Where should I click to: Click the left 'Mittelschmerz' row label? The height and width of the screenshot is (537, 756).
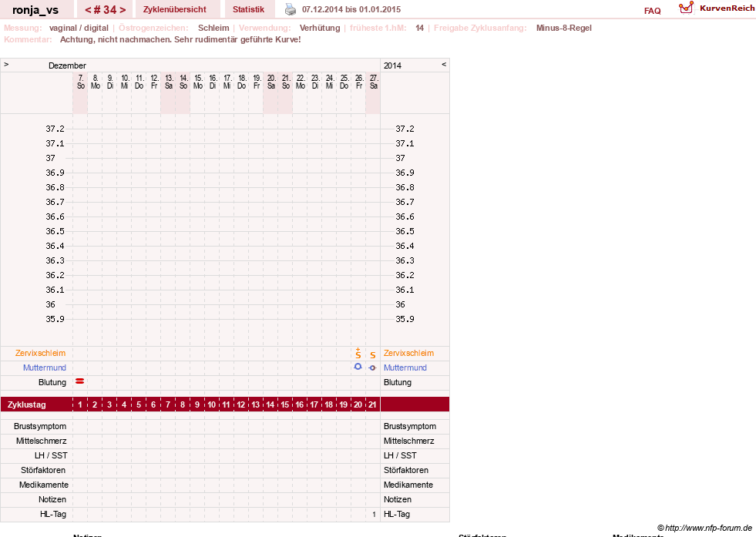point(42,441)
